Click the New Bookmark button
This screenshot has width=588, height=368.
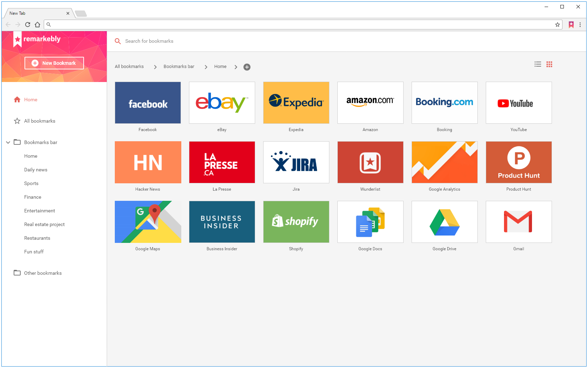tap(54, 63)
